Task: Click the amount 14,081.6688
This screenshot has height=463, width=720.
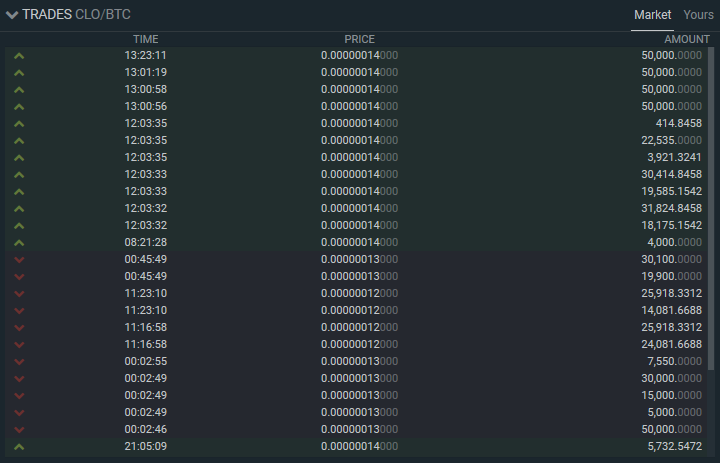Action: (x=671, y=310)
